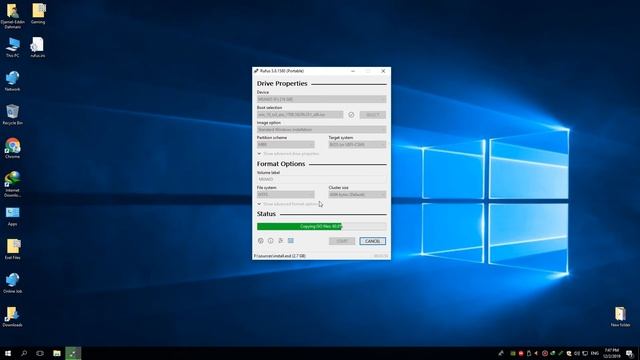This screenshot has height=360, width=640.
Task: Open the New folder on the desktop
Action: pyautogui.click(x=620, y=317)
